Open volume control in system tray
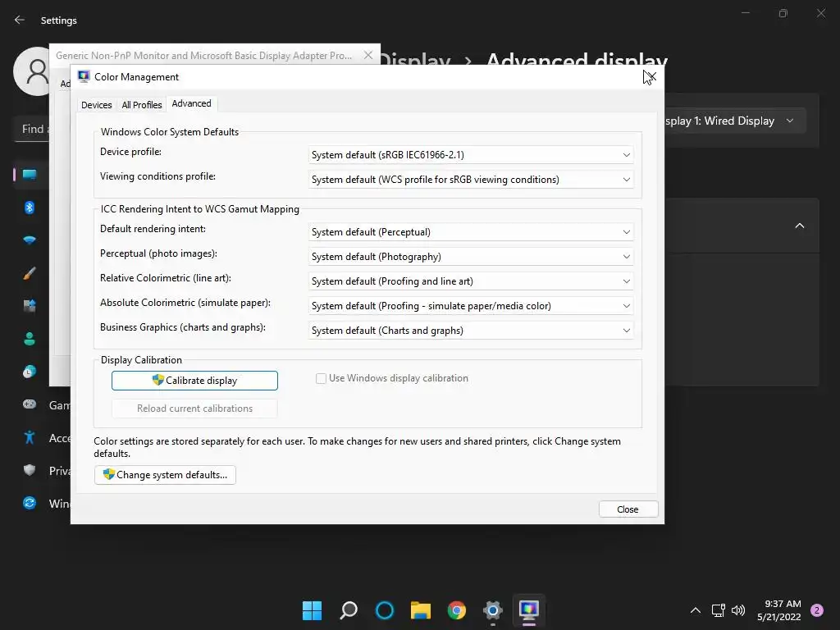This screenshot has height=630, width=840. click(738, 610)
